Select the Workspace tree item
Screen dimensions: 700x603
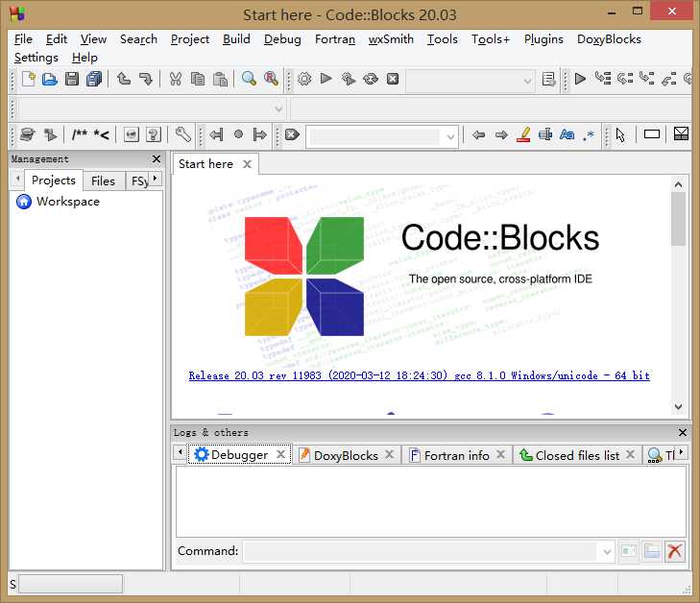coord(68,202)
